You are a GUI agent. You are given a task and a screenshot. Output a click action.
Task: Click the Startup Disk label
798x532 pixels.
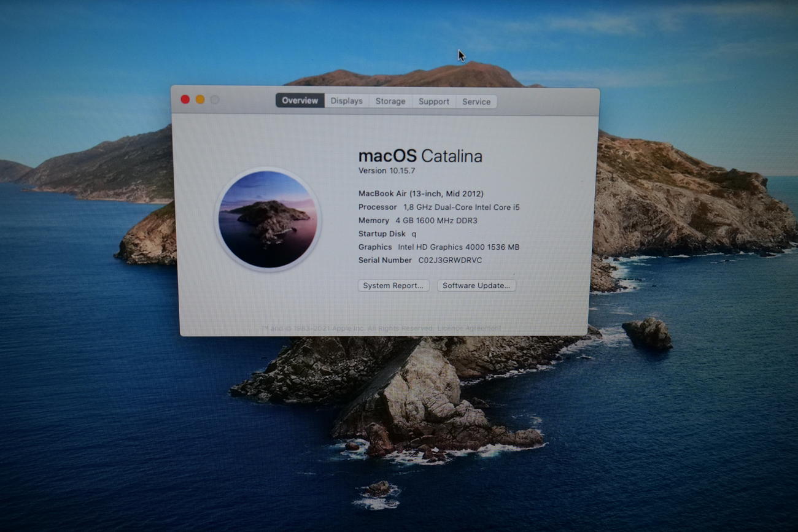pyautogui.click(x=382, y=234)
